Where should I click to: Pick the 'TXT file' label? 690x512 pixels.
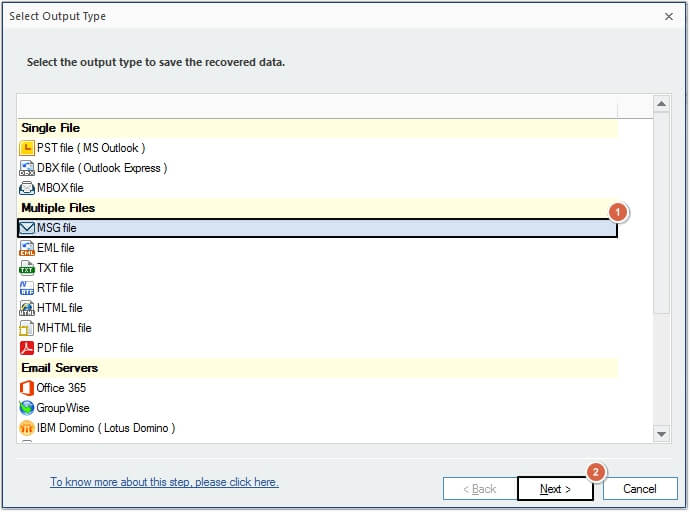tap(55, 268)
